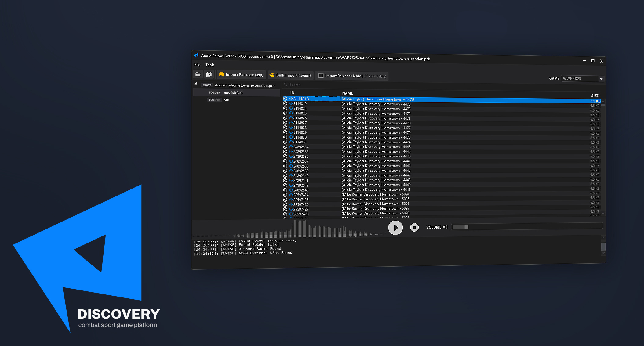Viewport: 644px width, 346px height.
Task: Click the waveform icon on row 24892536
Action: point(285,156)
